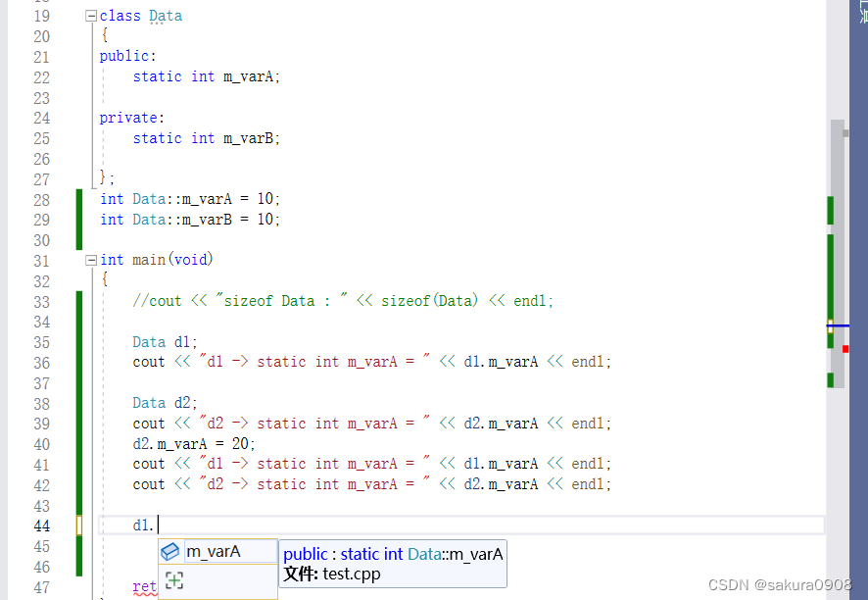Place cursor on line 44 after 'd1.'

click(x=159, y=525)
